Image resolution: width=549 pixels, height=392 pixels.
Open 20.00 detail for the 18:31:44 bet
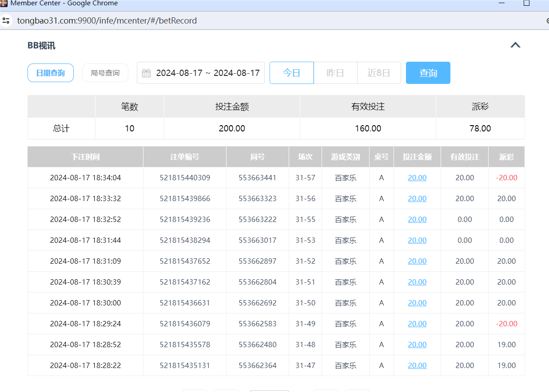417,240
